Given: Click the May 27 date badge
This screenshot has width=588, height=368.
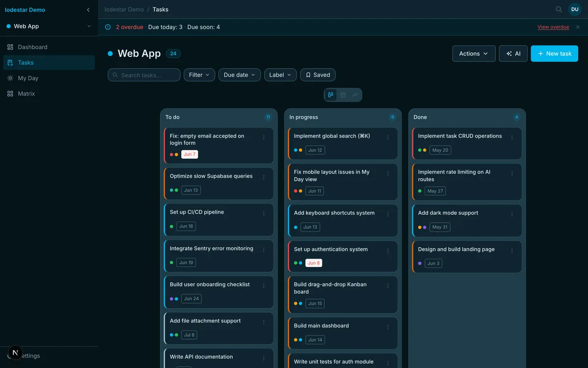Looking at the screenshot, I should (x=435, y=191).
